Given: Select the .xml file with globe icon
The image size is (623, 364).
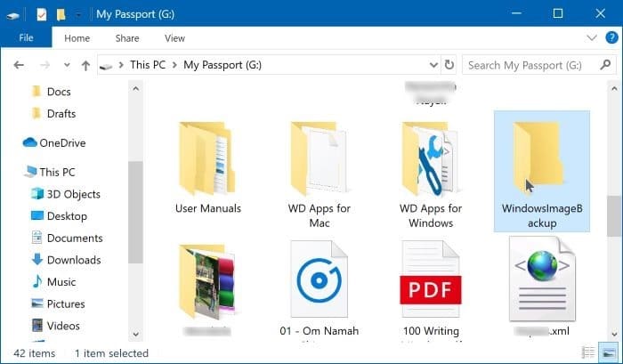Looking at the screenshot, I should click(542, 287).
